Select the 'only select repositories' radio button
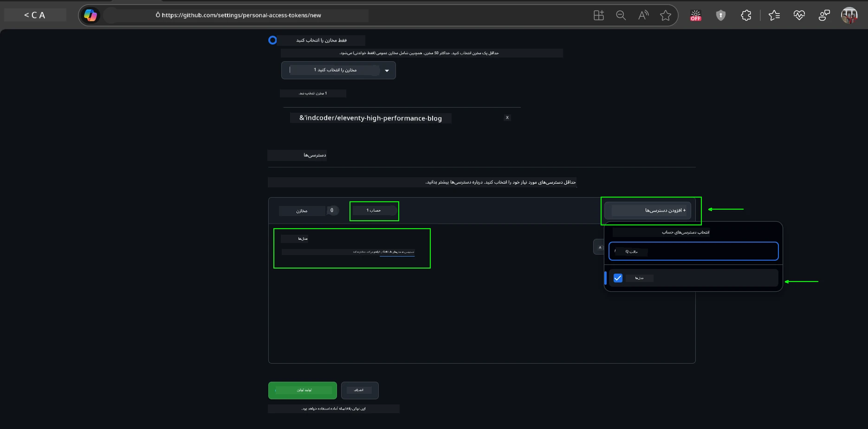This screenshot has height=429, width=868. pyautogui.click(x=272, y=40)
